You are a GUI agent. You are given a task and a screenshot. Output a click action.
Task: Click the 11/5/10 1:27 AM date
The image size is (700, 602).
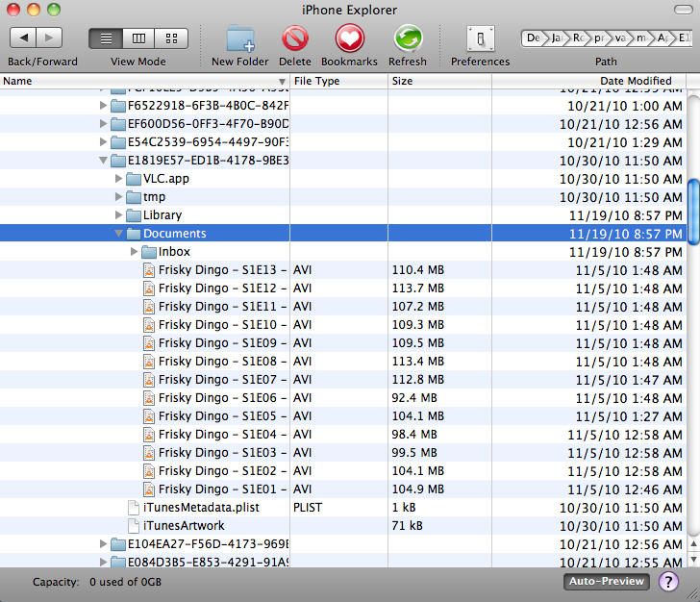(629, 416)
